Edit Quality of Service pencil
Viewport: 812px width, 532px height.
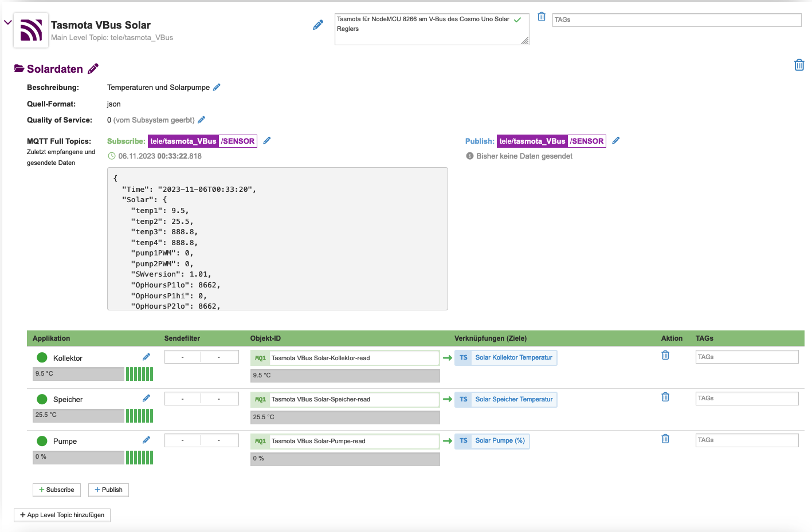(x=201, y=120)
